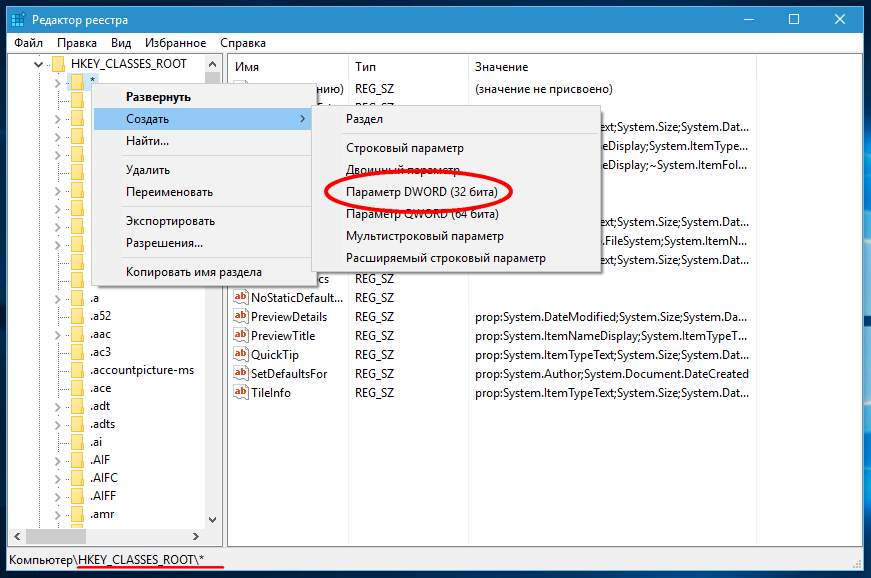Expand the .aac key node
The image size is (871, 578).
57,335
